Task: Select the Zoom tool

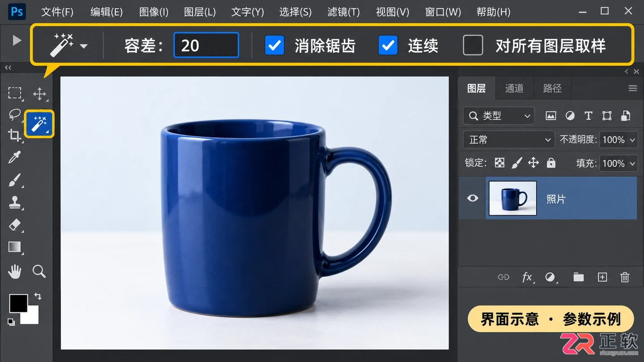Action: pos(39,271)
